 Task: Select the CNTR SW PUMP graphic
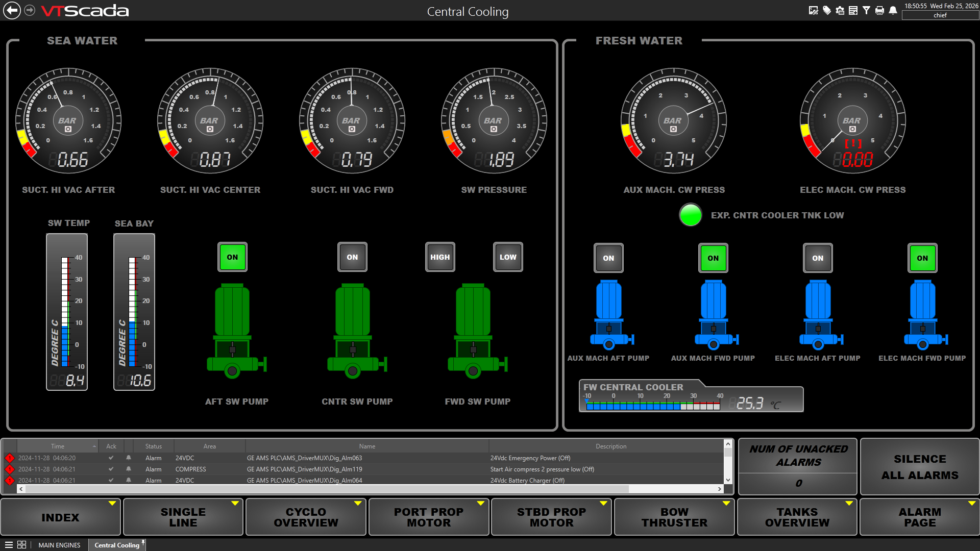(357, 331)
